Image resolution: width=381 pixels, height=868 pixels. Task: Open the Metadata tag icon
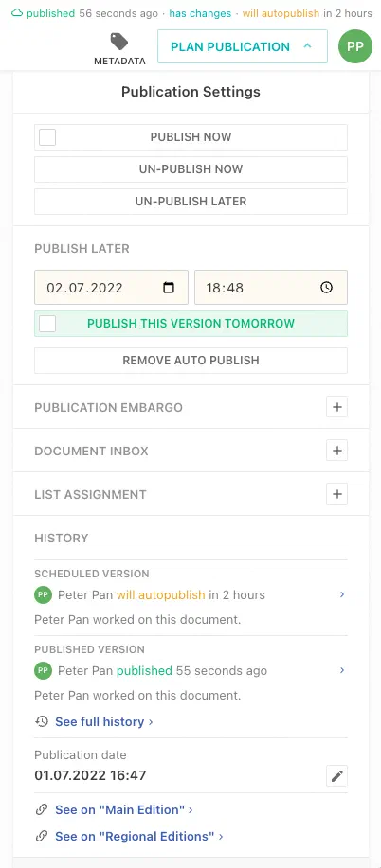click(x=119, y=42)
